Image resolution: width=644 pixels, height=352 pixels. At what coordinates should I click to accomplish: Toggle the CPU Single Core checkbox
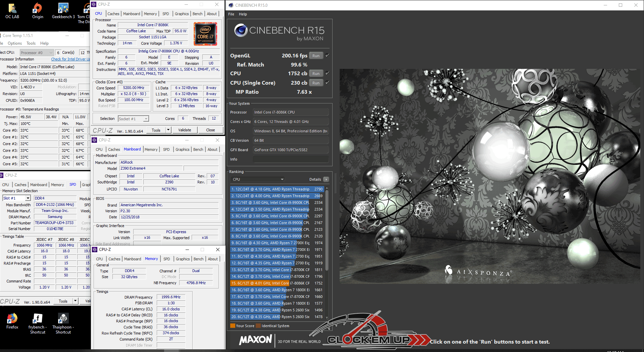pyautogui.click(x=327, y=83)
